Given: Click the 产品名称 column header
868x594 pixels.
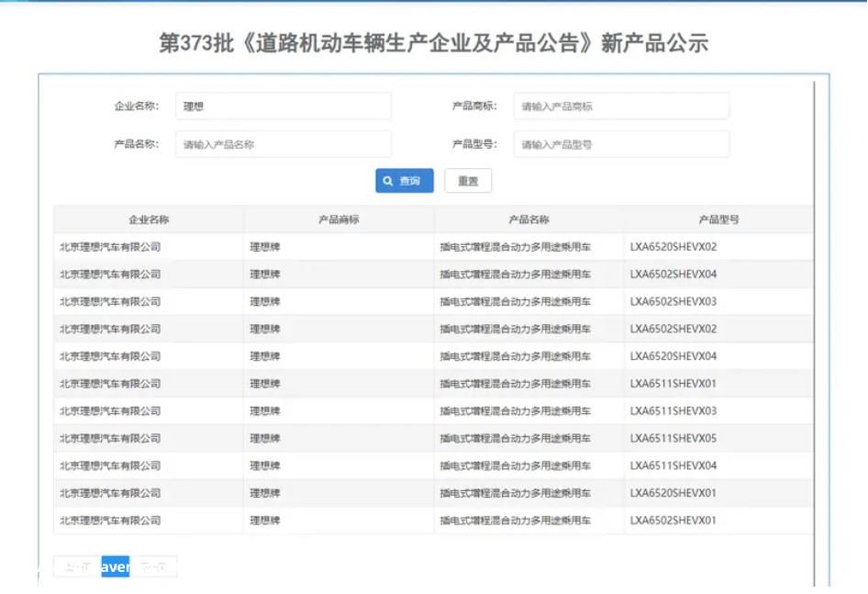Looking at the screenshot, I should 529,219.
